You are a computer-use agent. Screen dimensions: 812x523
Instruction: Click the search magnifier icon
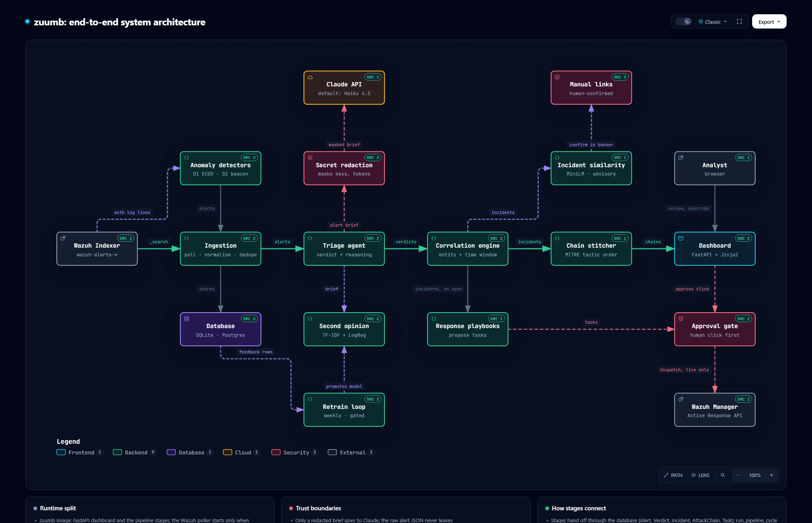coord(723,475)
